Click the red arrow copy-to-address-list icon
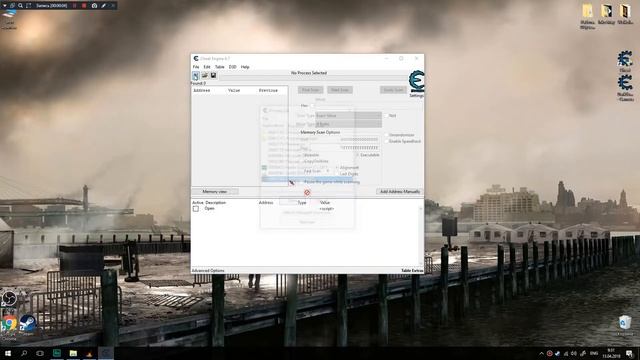640x360 pixels. pos(292,182)
